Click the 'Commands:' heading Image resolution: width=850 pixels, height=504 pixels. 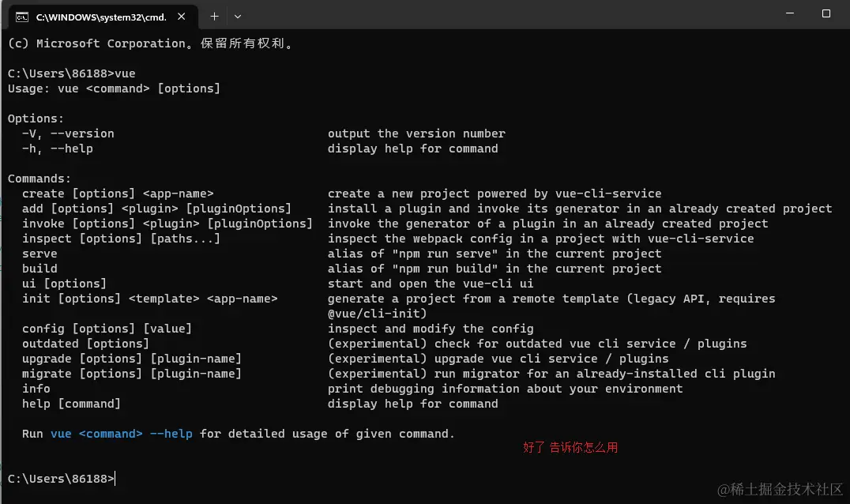click(x=39, y=179)
